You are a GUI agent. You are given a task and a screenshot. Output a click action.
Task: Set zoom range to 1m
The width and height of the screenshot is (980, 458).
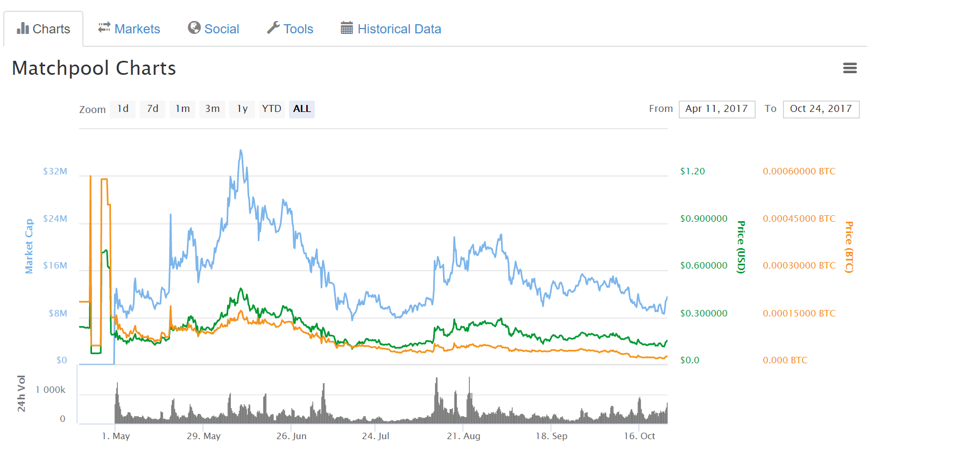click(182, 109)
